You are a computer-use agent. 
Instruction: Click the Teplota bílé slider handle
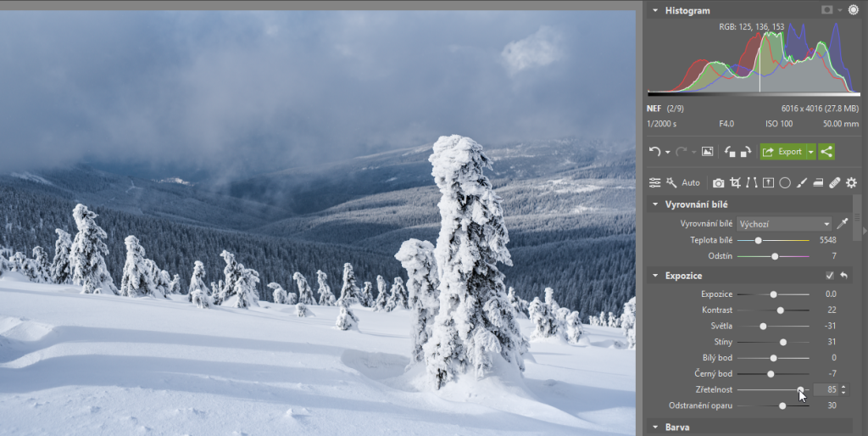pyautogui.click(x=759, y=240)
